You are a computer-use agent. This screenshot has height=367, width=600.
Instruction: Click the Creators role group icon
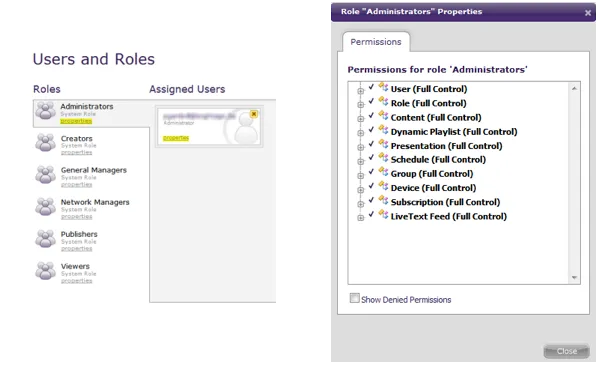tap(46, 143)
